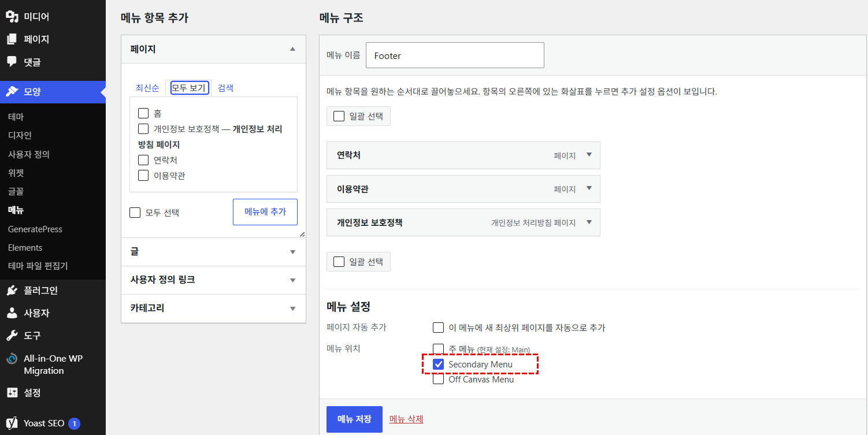Open the GeneratePress submenu item
This screenshot has width=868, height=435.
[x=35, y=229]
